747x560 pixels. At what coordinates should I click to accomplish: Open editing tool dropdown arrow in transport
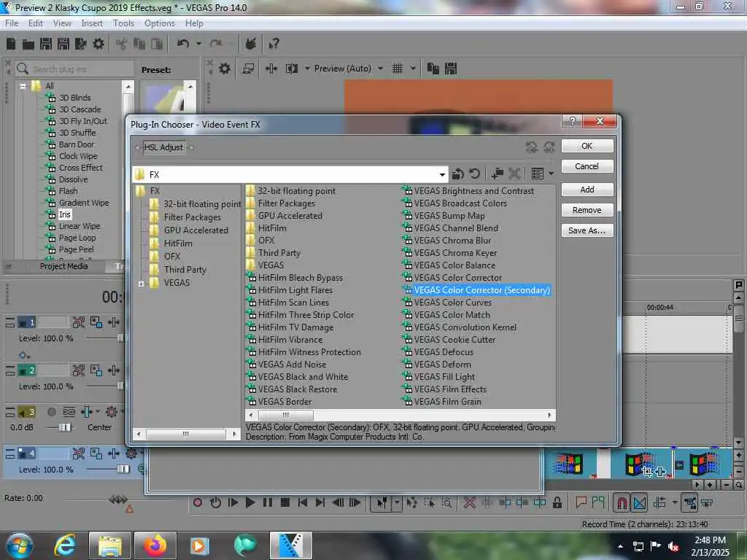pyautogui.click(x=397, y=502)
